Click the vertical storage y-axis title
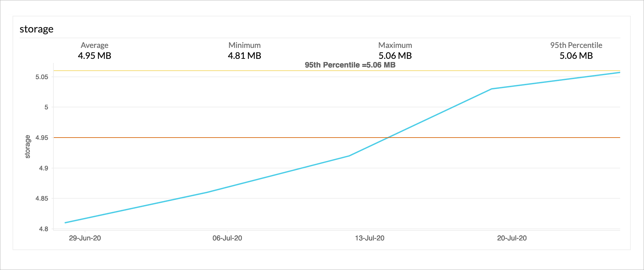 28,147
